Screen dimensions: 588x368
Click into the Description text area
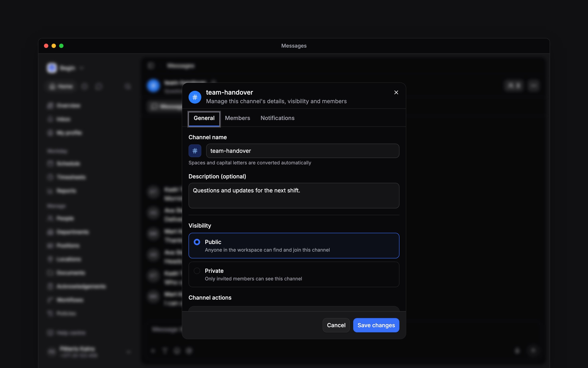294,195
